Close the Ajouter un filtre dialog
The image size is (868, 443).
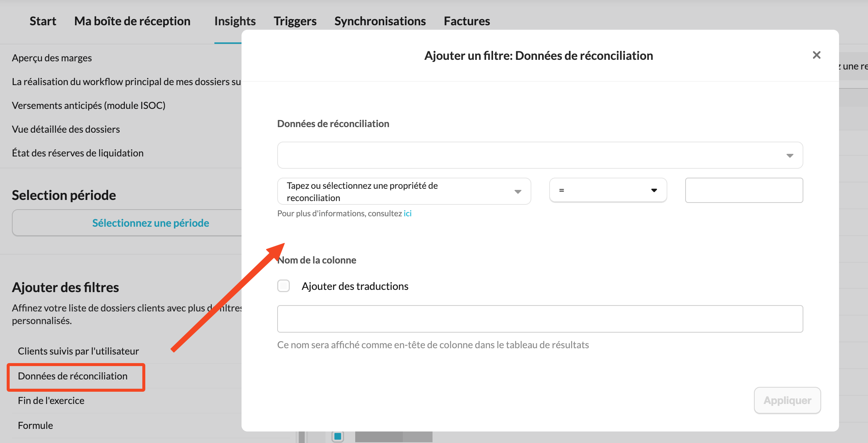coord(816,55)
